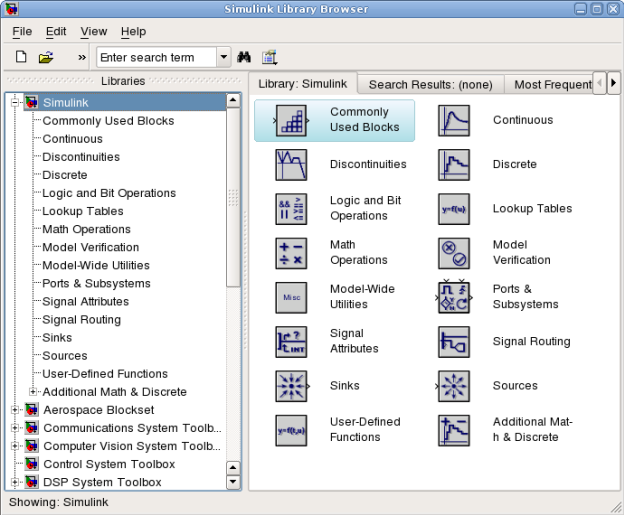Select Model-Wide Utilities in the tree
Screen dimensions: 624x515
coord(96,265)
